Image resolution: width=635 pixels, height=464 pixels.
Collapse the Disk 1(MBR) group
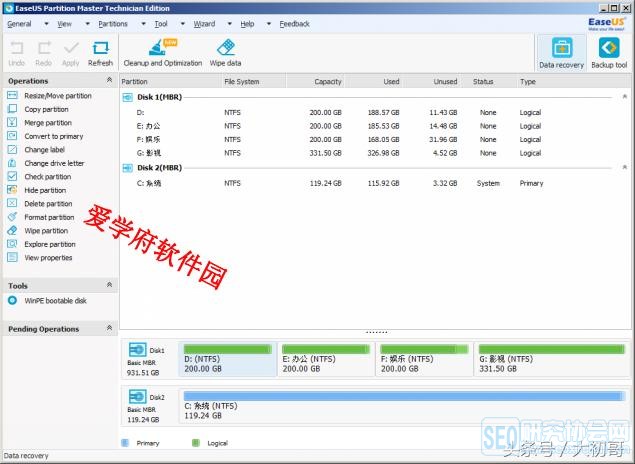pos(624,97)
